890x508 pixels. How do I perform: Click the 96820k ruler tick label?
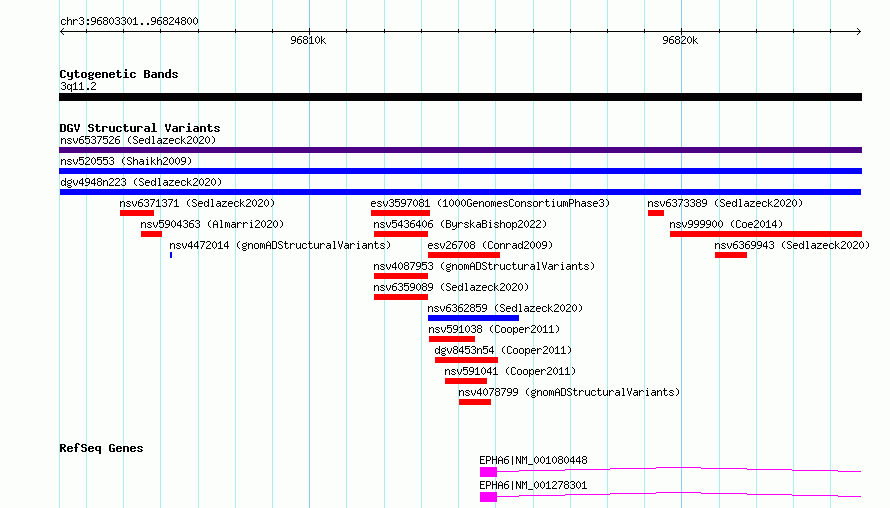click(680, 40)
